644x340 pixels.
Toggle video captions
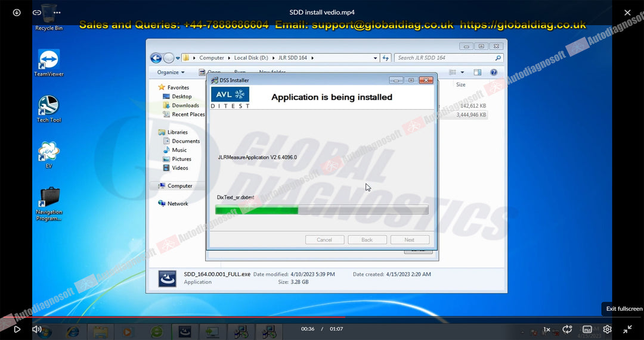tap(587, 329)
